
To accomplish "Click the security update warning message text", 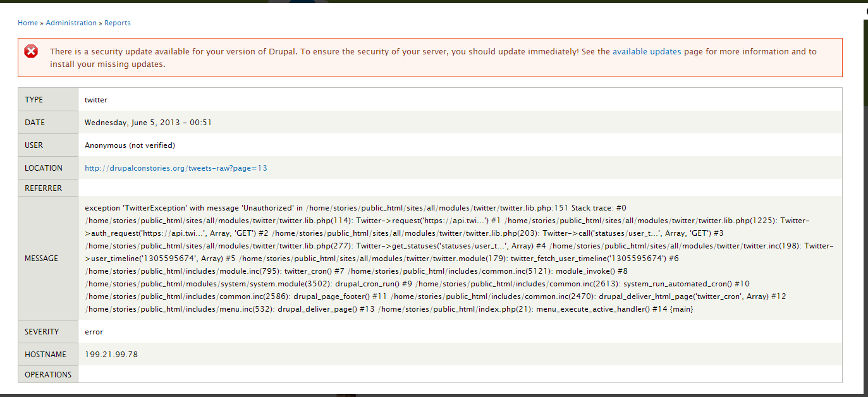I will click(x=433, y=58).
